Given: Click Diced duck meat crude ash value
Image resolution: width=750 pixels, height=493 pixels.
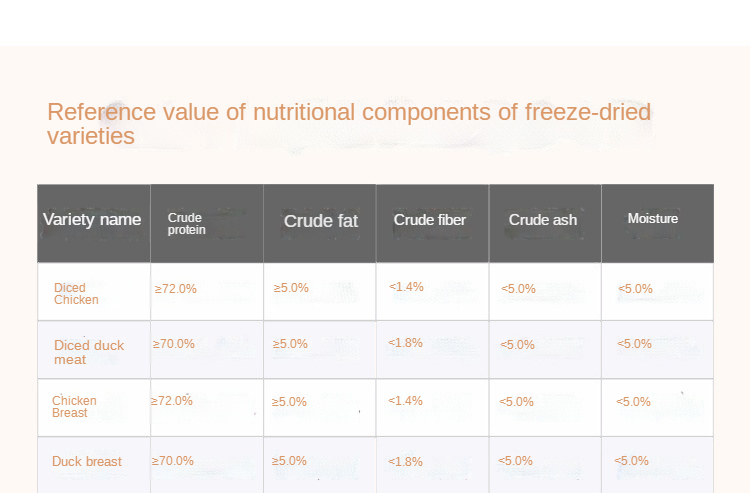Looking at the screenshot, I should (518, 345).
